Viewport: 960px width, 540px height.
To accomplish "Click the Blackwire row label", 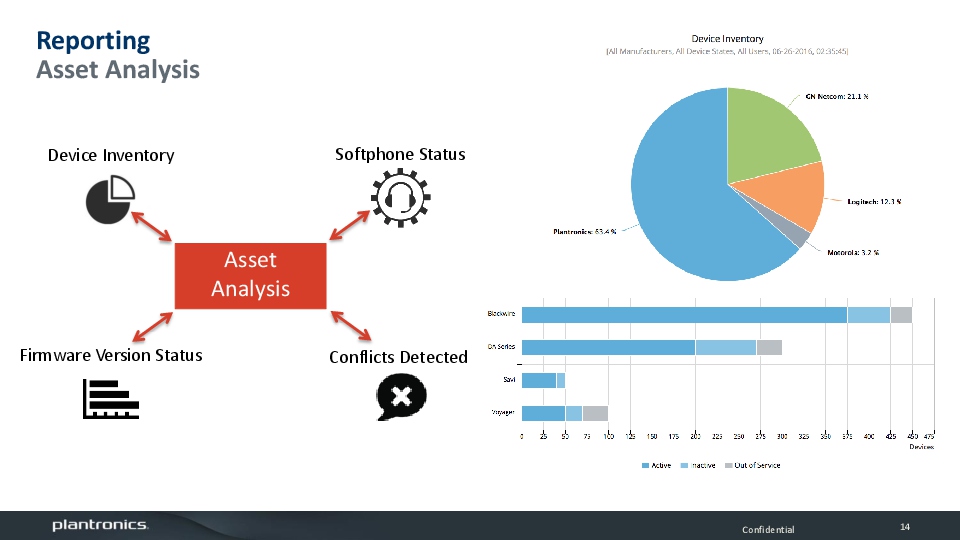I will click(x=501, y=313).
